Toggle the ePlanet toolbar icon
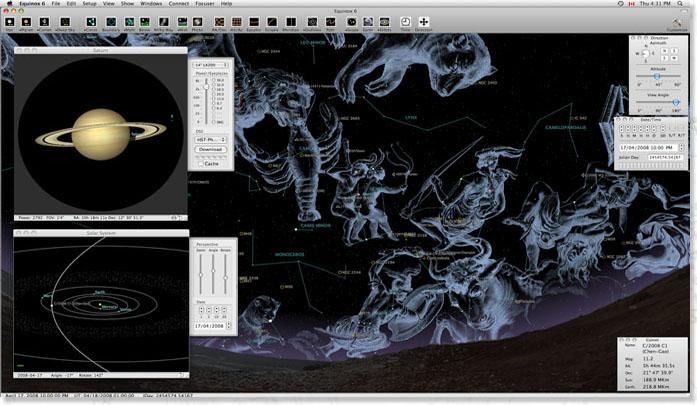Viewport: 697px width, 405px height. [26, 21]
